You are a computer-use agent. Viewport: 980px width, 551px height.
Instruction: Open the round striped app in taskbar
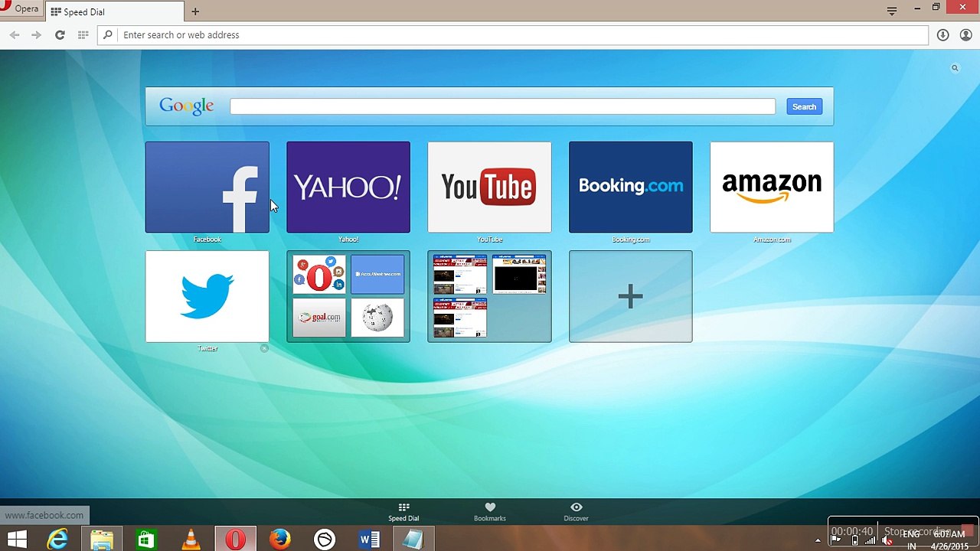(325, 540)
